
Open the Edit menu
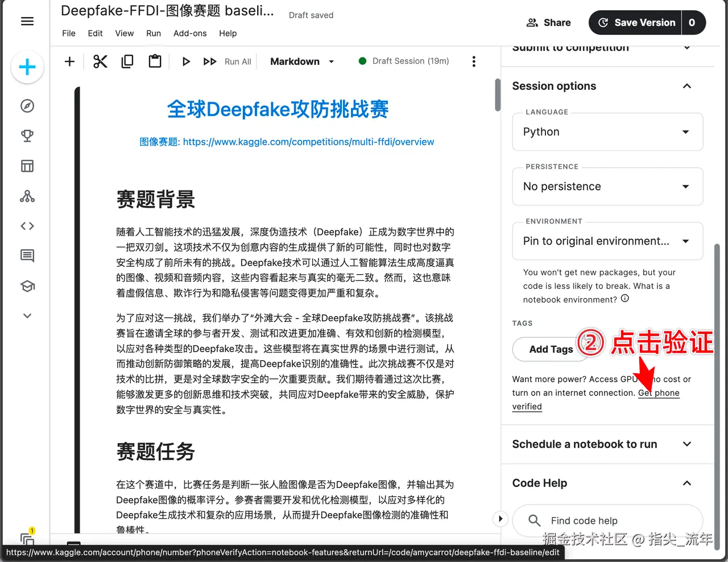tap(96, 33)
